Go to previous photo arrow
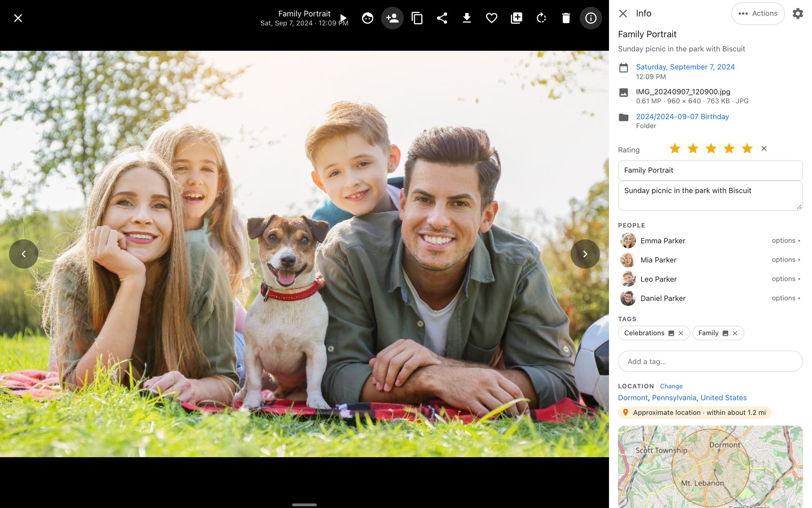 point(24,254)
